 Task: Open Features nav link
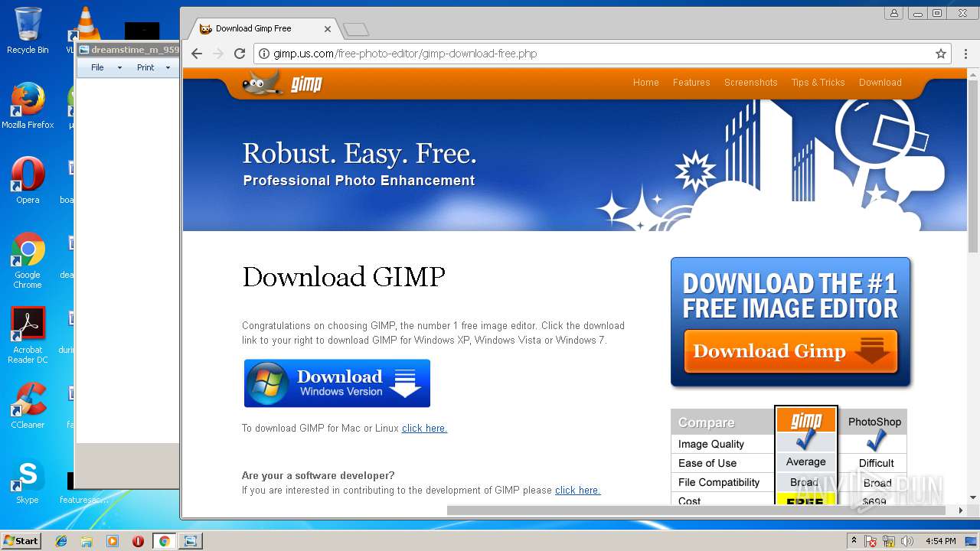coord(691,83)
